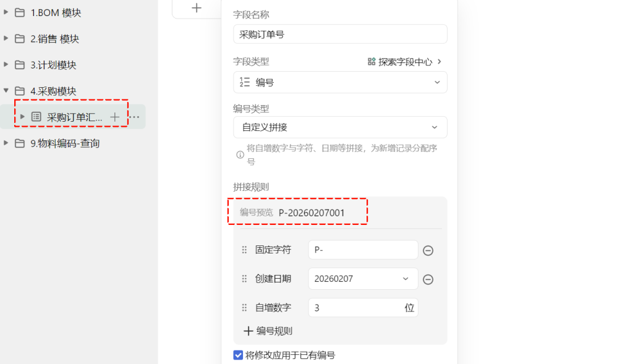Select the 2.销售 模块 folder
Viewport: 633px width, 364px height.
54,39
